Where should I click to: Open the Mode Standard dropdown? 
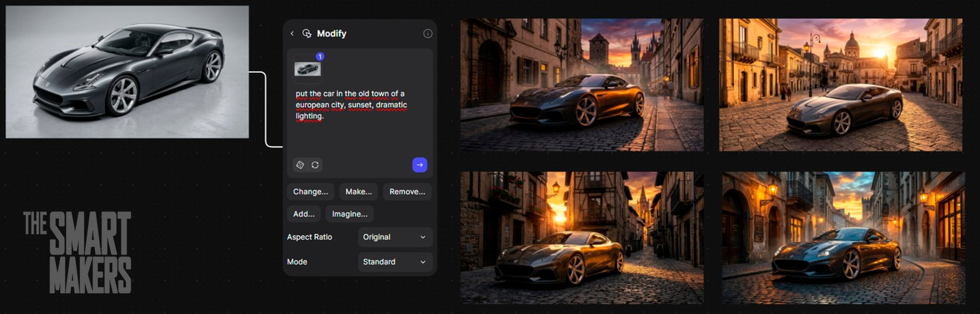click(x=395, y=261)
